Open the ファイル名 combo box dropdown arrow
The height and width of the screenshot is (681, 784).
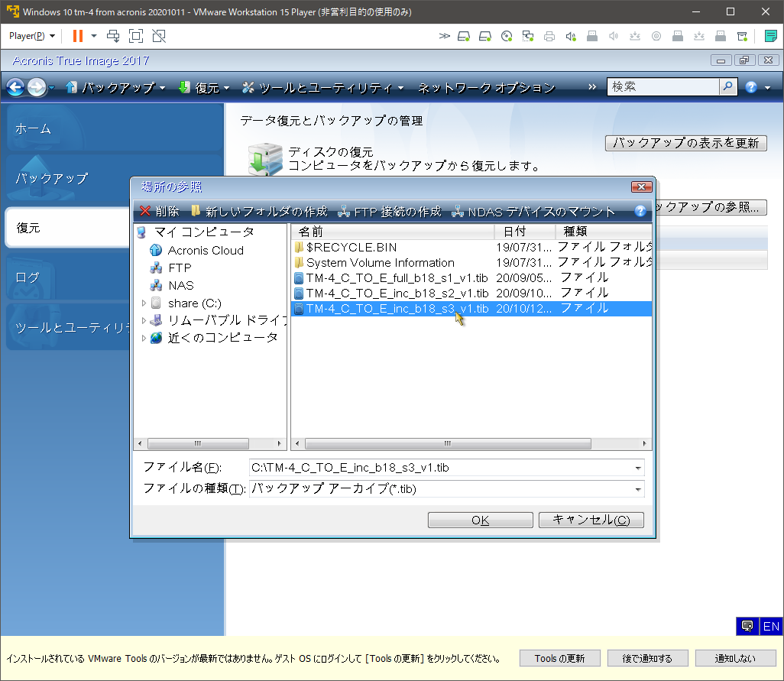point(638,468)
